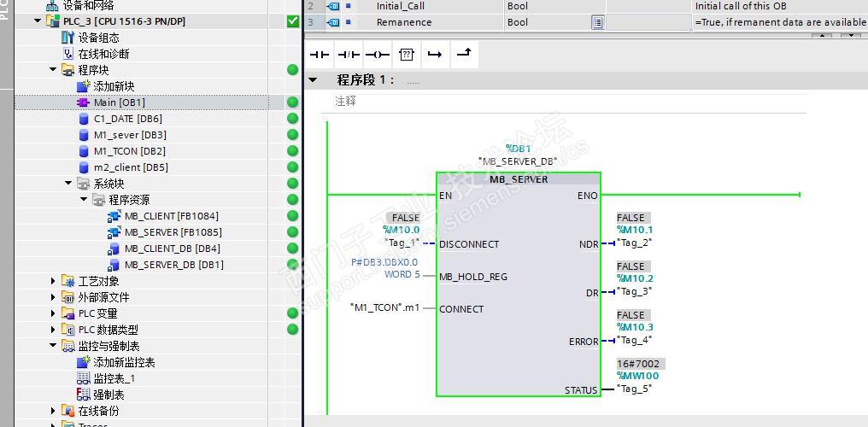The height and width of the screenshot is (427, 868).
Task: Insert a normally closed contact
Action: 349,55
